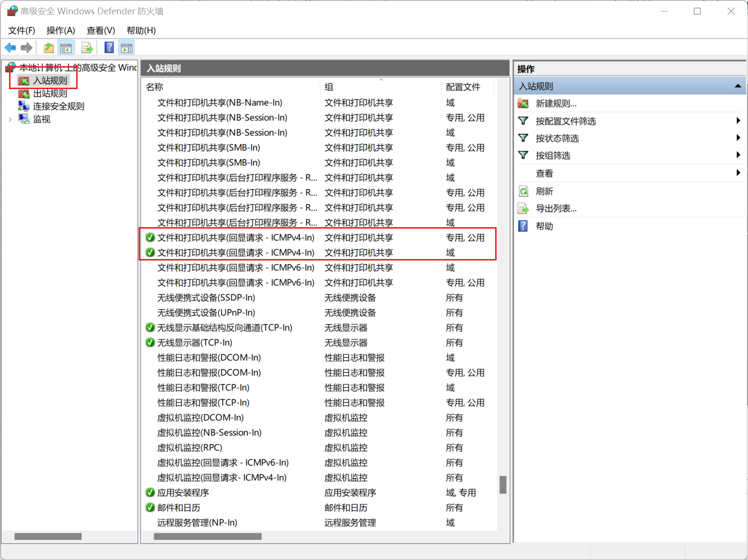Sort by the 组 column header
Image resolution: width=748 pixels, height=560 pixels.
coord(380,87)
